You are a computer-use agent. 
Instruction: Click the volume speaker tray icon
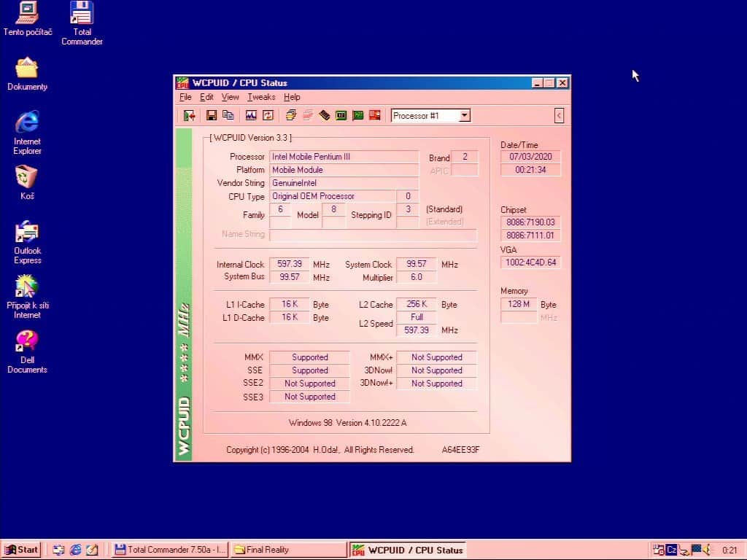tap(708, 550)
